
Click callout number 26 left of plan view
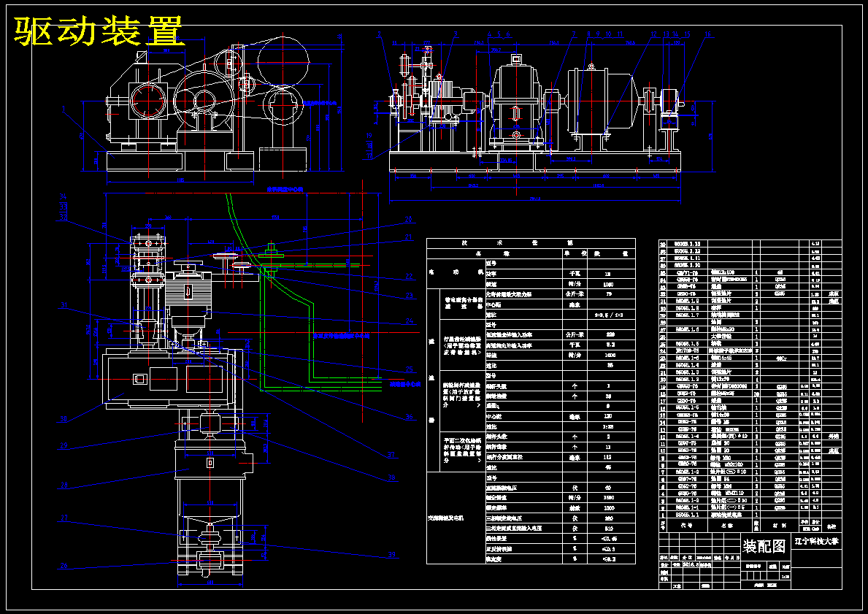coord(64,566)
